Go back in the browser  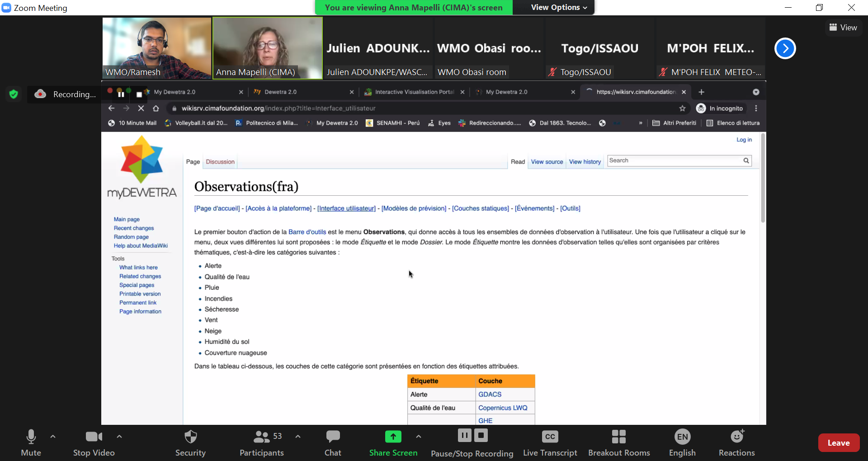111,108
